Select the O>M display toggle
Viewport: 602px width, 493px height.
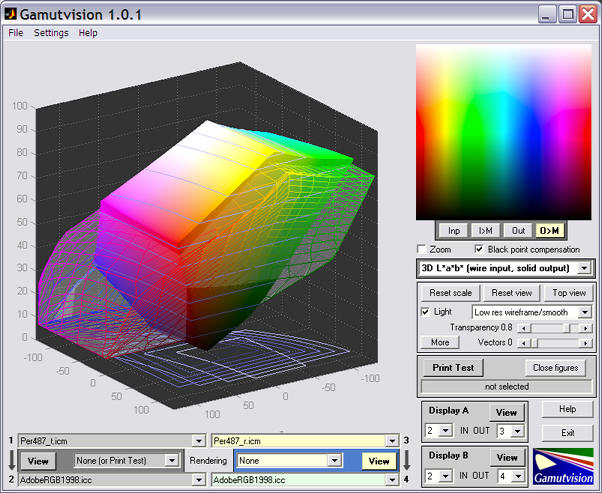tap(549, 231)
